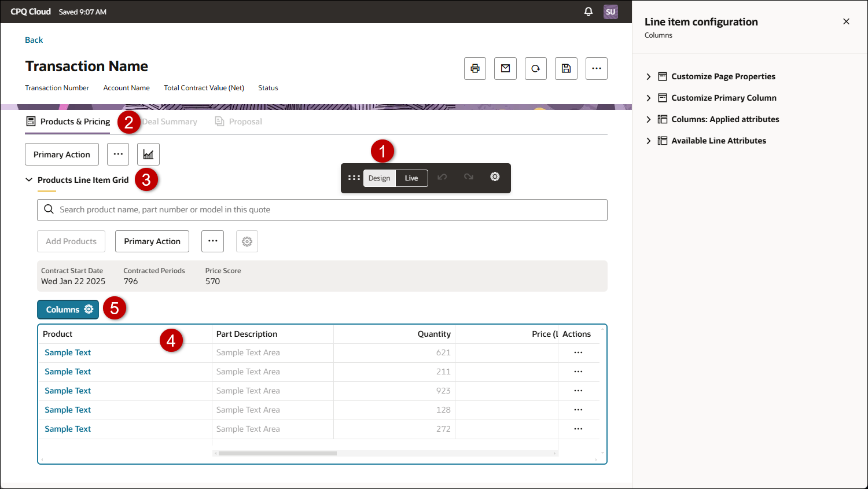Collapse the Products Line Item Grid
The width and height of the screenshot is (868, 489).
pos(29,179)
